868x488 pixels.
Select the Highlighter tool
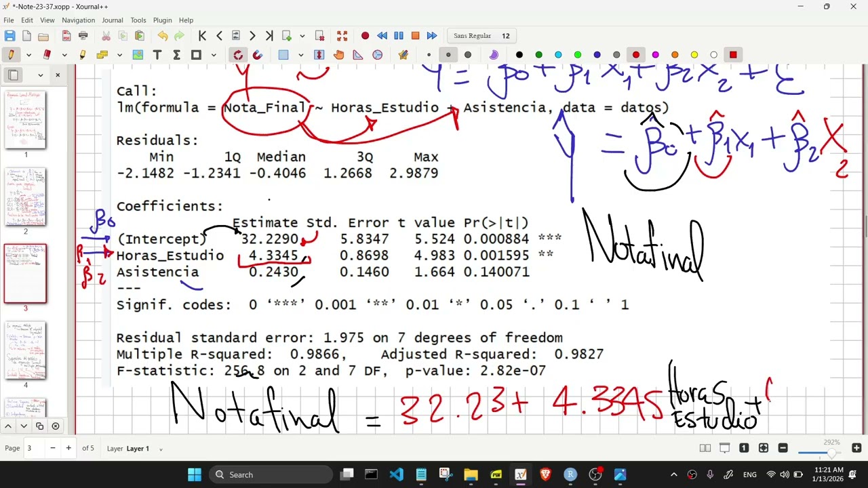(x=83, y=55)
